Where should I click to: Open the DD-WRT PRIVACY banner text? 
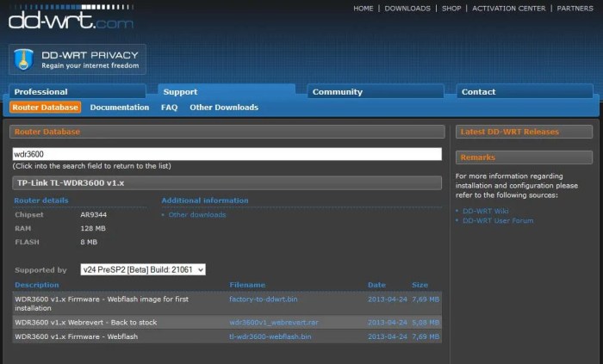pos(90,59)
